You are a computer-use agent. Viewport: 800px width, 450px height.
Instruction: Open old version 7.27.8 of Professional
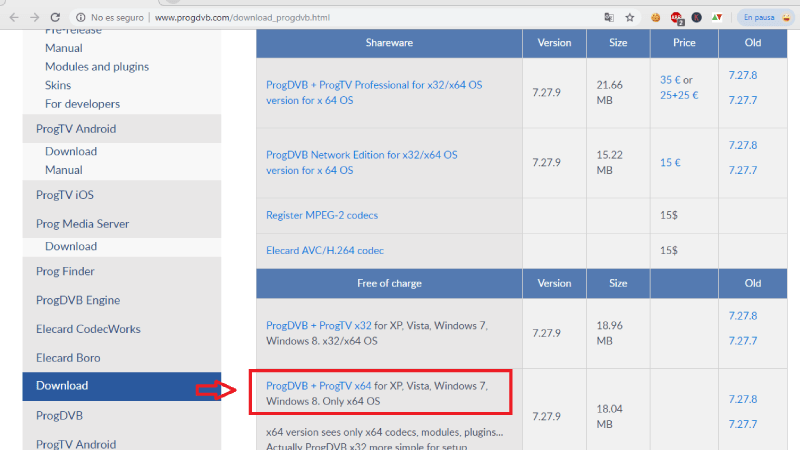[x=743, y=76]
